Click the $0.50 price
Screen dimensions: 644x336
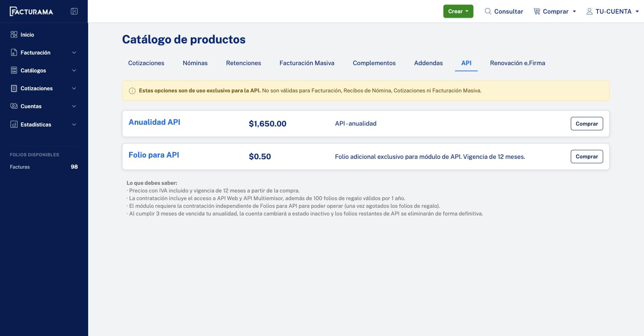tap(260, 157)
